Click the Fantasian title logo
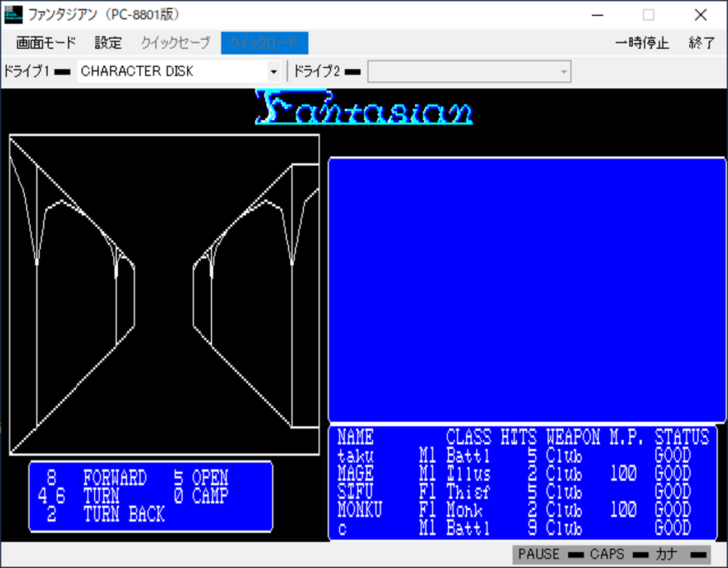This screenshot has width=728, height=568. coord(364,110)
